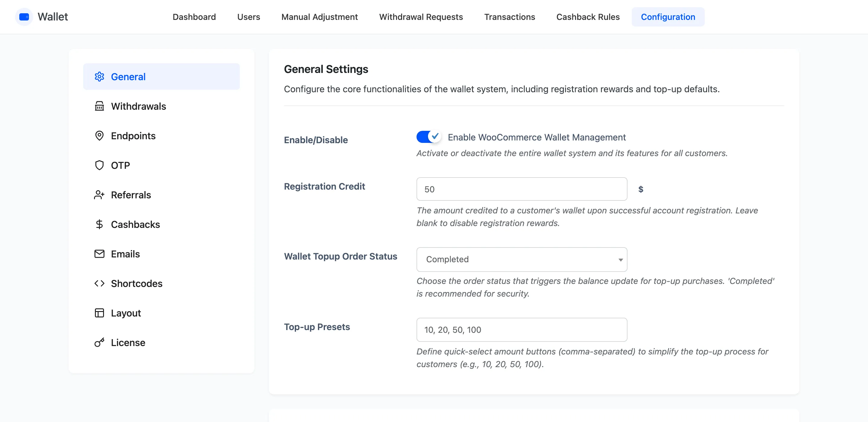
Task: Open License settings section
Action: pos(162,342)
